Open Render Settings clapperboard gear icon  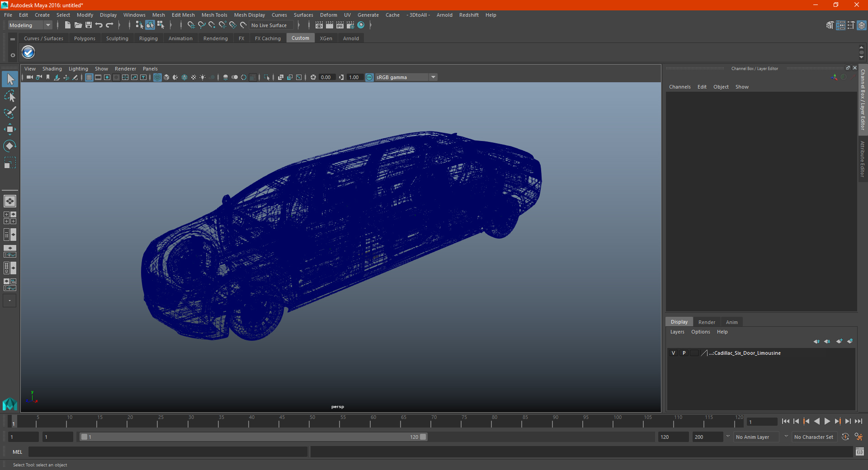tap(350, 25)
